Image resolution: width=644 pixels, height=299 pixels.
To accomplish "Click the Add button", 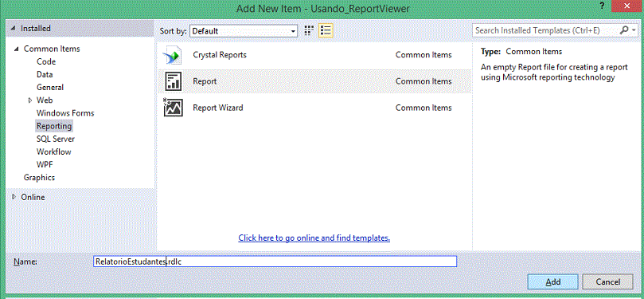I will (552, 281).
